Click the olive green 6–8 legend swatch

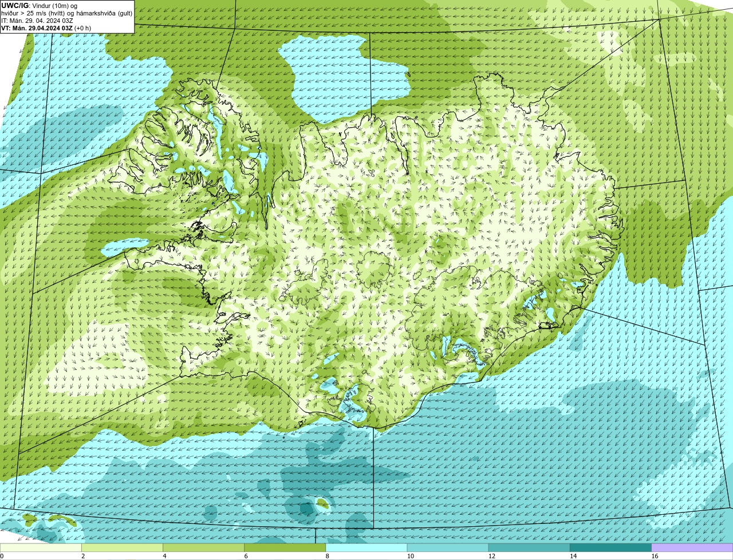coord(285,547)
